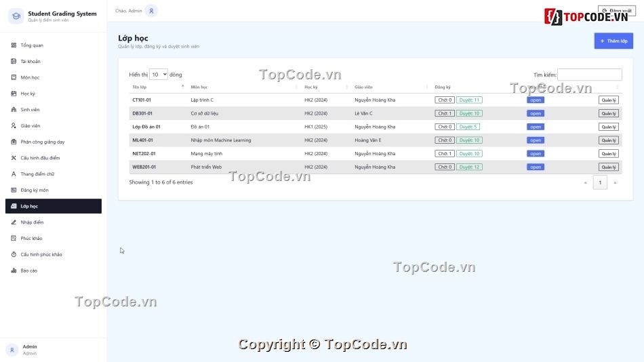Image resolution: width=644 pixels, height=362 pixels.
Task: Click Quản lý for class DB301-01
Action: (608, 113)
